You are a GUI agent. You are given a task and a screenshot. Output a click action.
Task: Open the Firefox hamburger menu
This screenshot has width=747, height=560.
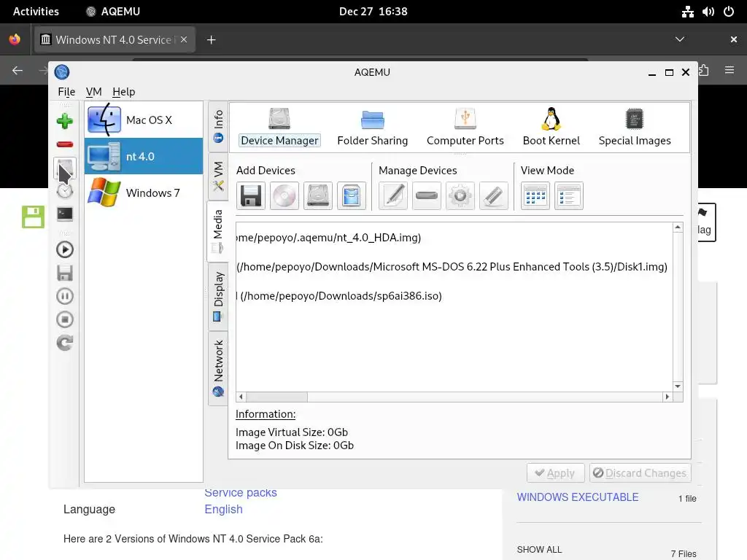(729, 70)
